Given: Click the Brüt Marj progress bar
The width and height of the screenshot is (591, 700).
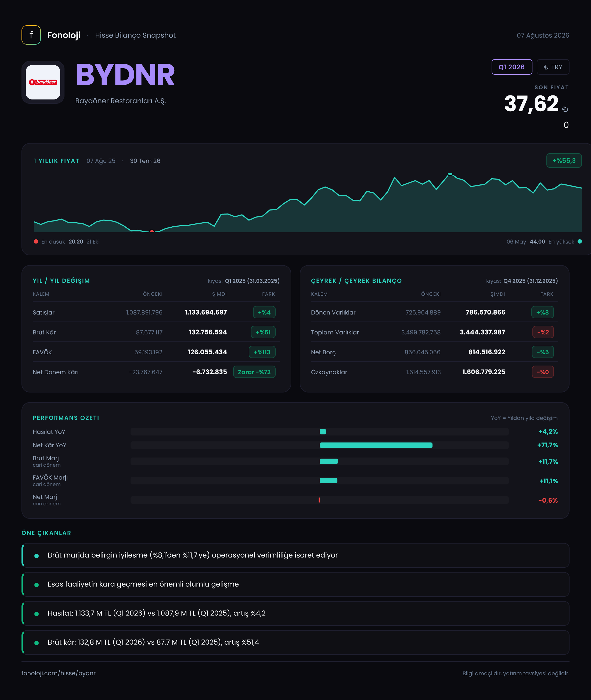Looking at the screenshot, I should click(x=319, y=461).
